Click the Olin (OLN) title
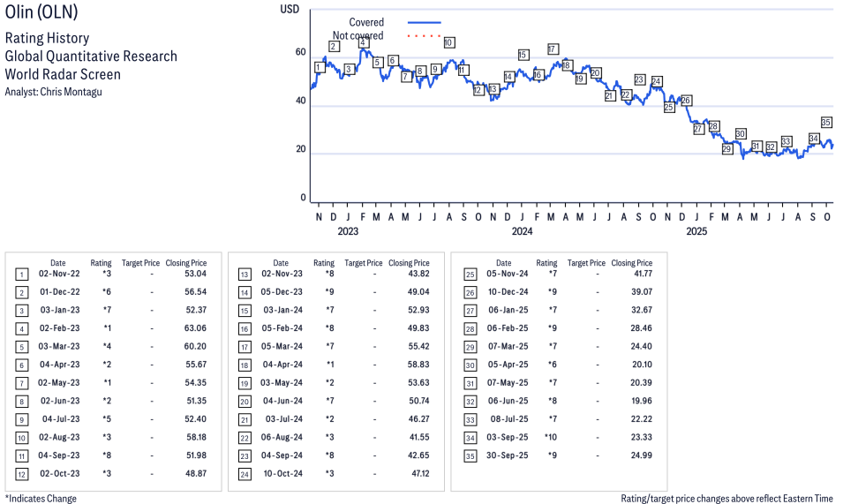The width and height of the screenshot is (843, 504). (41, 12)
